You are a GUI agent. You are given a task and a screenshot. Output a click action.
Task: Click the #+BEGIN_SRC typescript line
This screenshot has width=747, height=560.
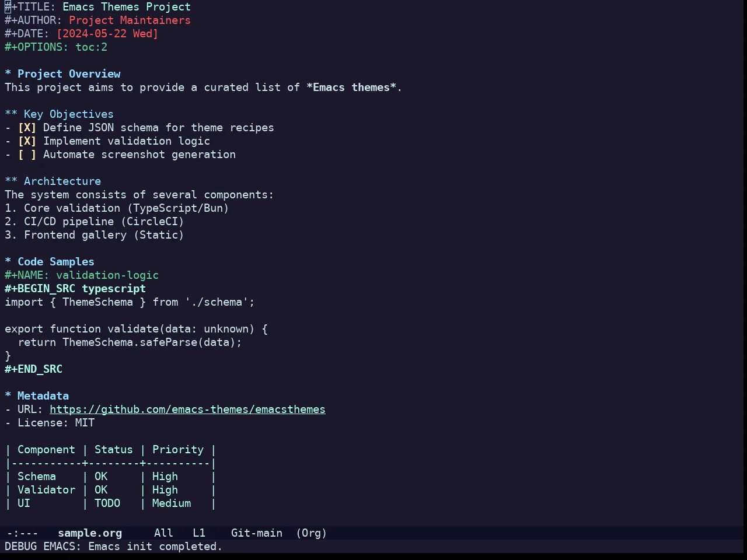pyautogui.click(x=75, y=289)
